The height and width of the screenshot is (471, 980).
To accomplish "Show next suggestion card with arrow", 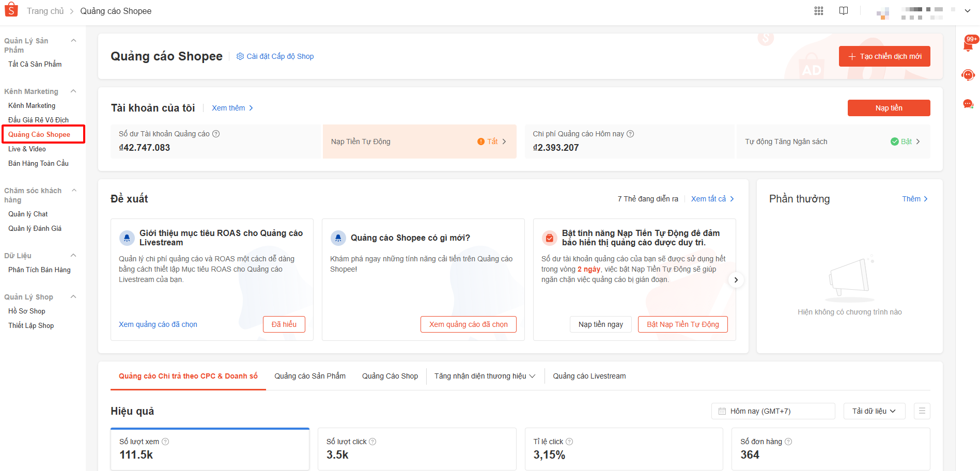I will point(736,280).
